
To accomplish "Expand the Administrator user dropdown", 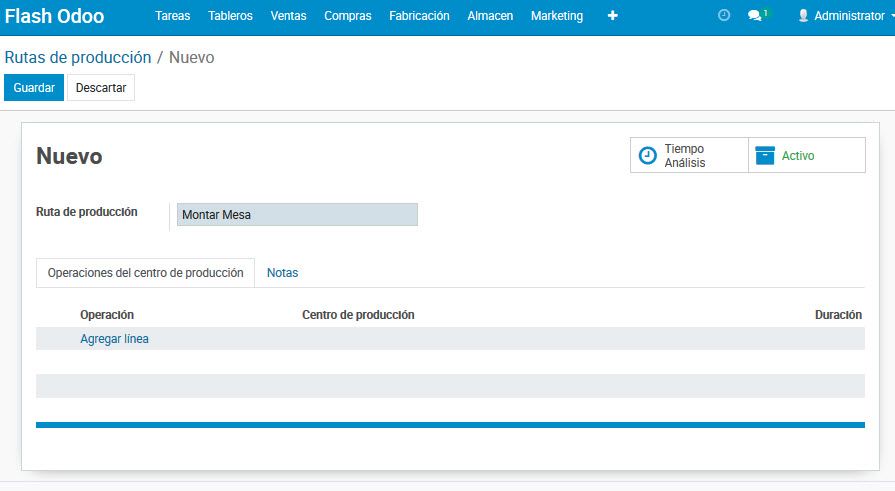I will tap(848, 16).
